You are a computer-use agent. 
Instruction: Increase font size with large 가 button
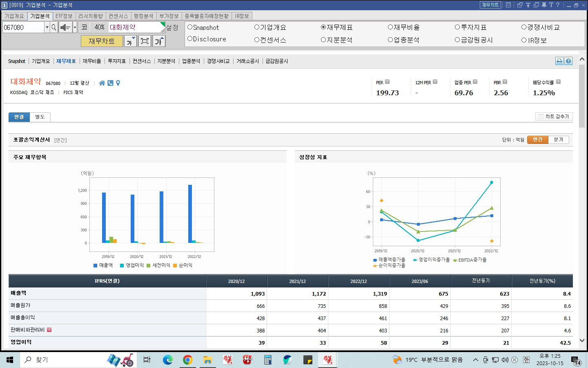159,41
